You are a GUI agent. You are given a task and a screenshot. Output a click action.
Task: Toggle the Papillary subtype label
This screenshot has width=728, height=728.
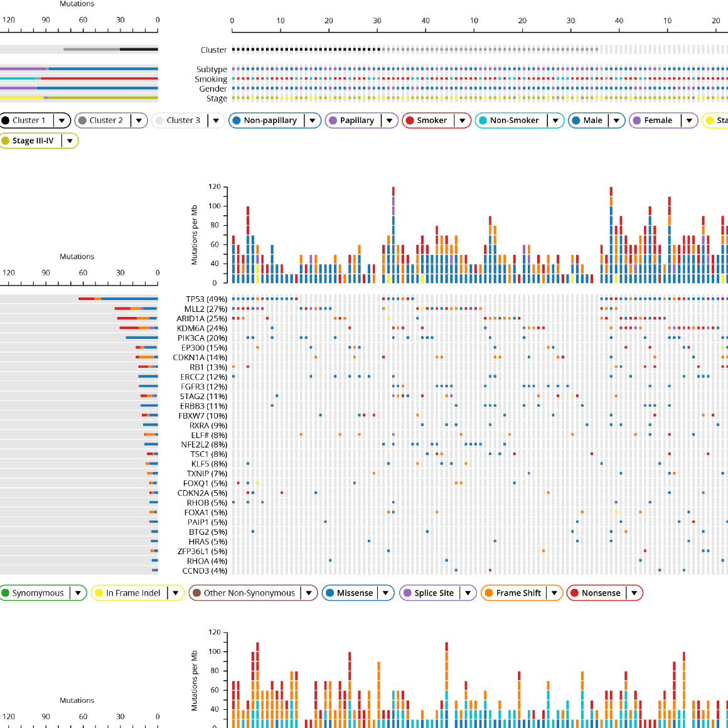point(356,120)
